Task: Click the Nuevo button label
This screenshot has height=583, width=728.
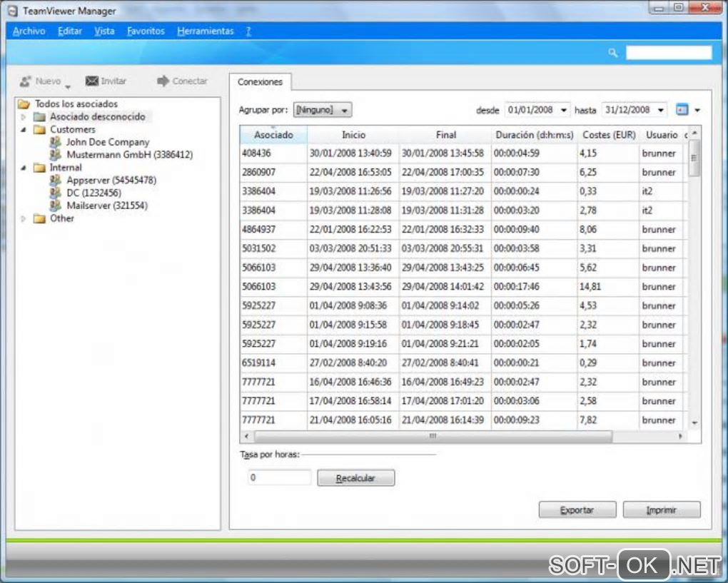Action: (x=49, y=81)
